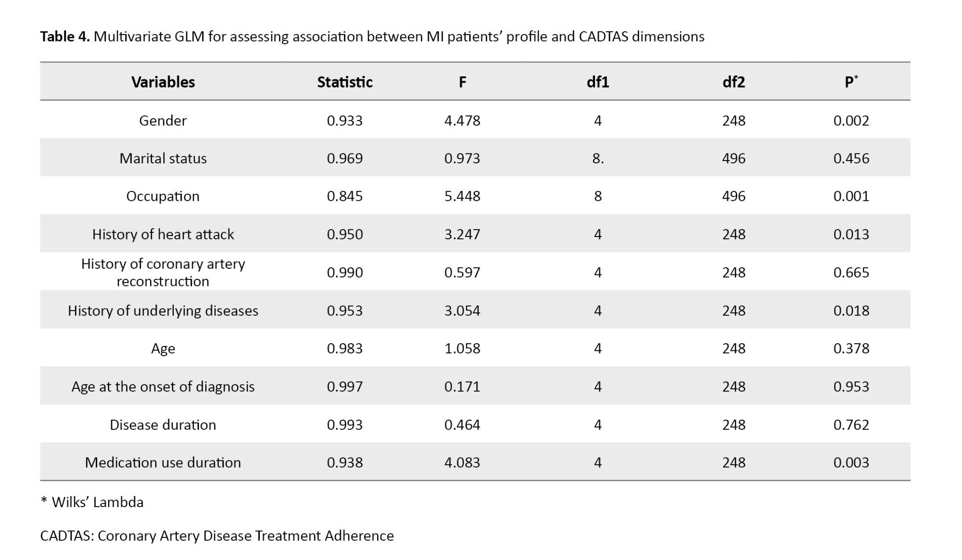Click the Statistic column header
The image size is (962, 560).
coord(345,82)
